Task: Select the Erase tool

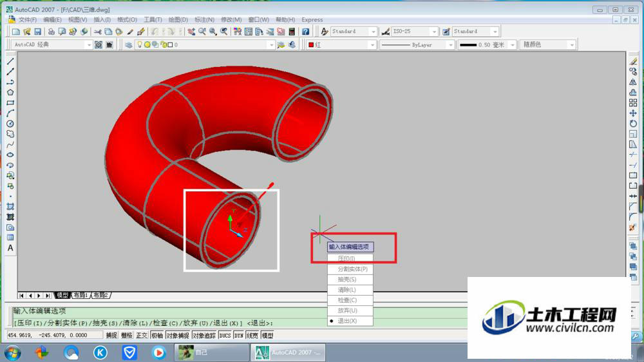Action: coord(633,61)
